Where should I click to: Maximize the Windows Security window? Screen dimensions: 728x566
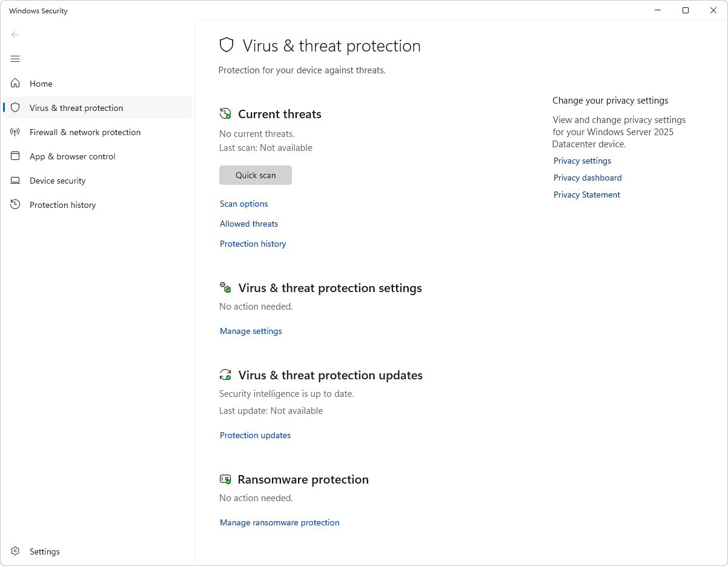686,10
